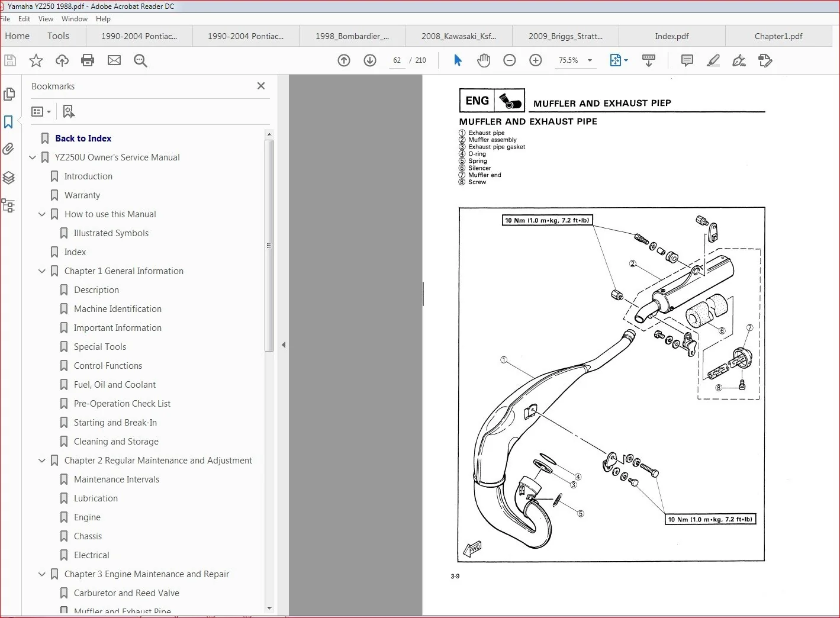Activate the hand pan tool

coord(484,60)
